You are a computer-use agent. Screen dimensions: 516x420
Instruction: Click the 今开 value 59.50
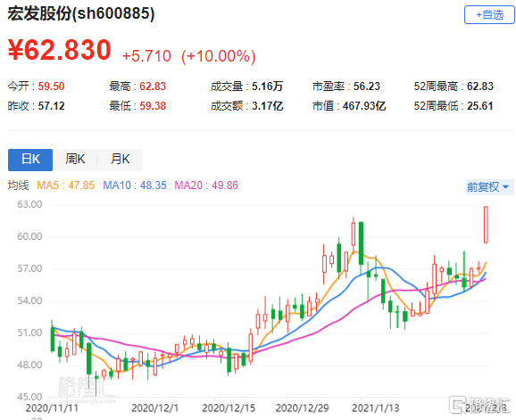click(52, 86)
